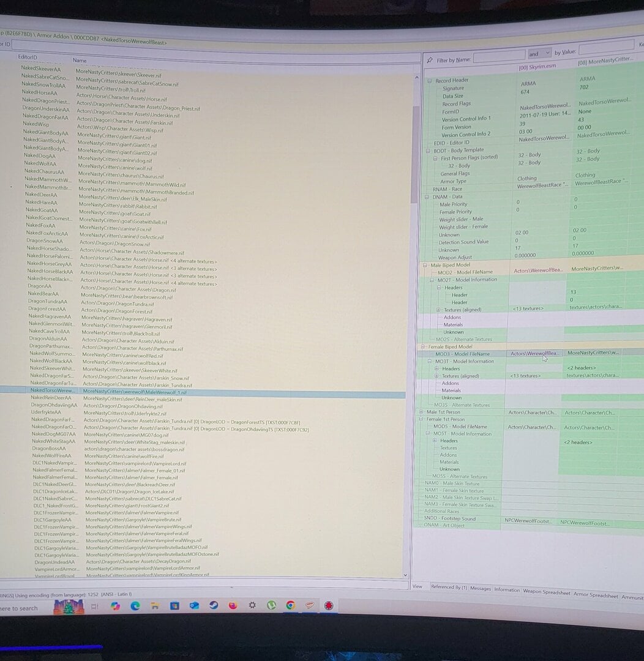This screenshot has height=661, width=644.
Task: Collapse MO3T - Model Information node
Action: point(430,361)
